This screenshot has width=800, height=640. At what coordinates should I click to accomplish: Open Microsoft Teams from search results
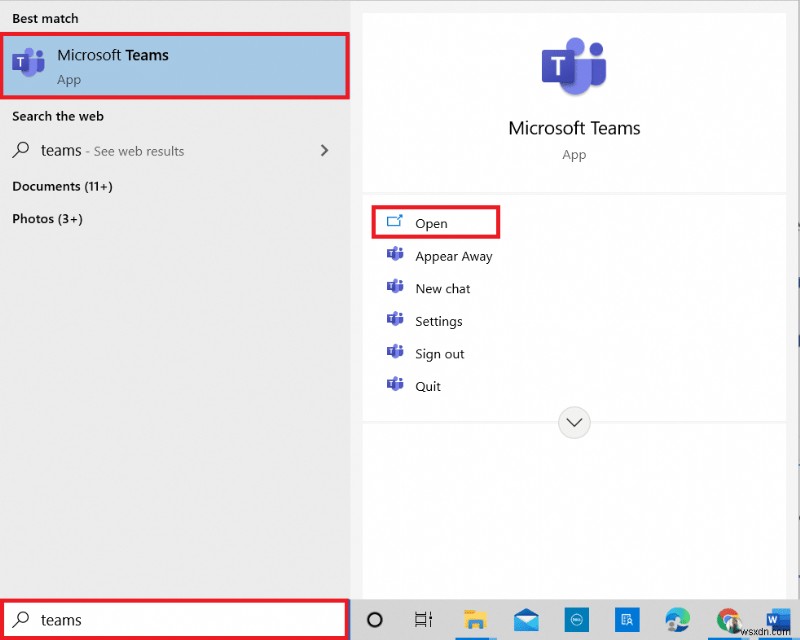(175, 65)
